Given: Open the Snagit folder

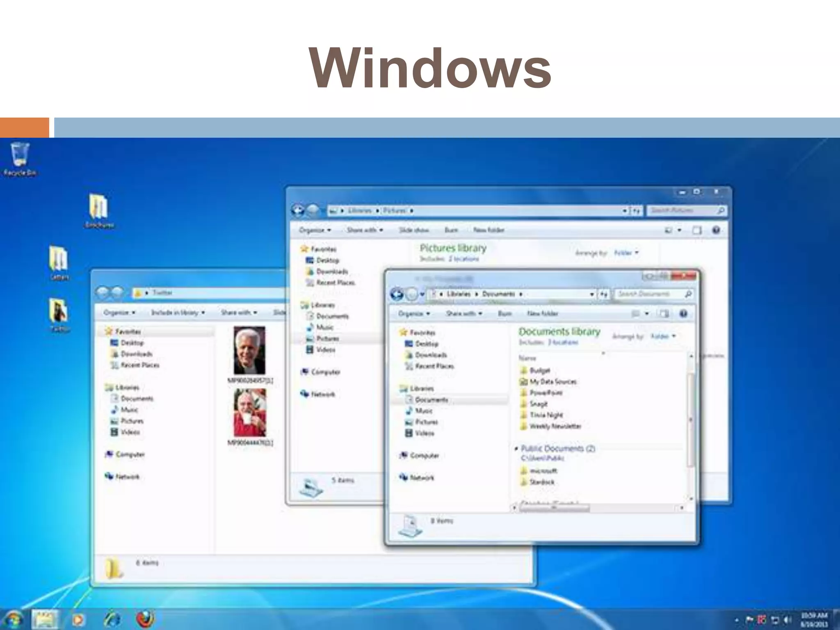Looking at the screenshot, I should pyautogui.click(x=534, y=404).
